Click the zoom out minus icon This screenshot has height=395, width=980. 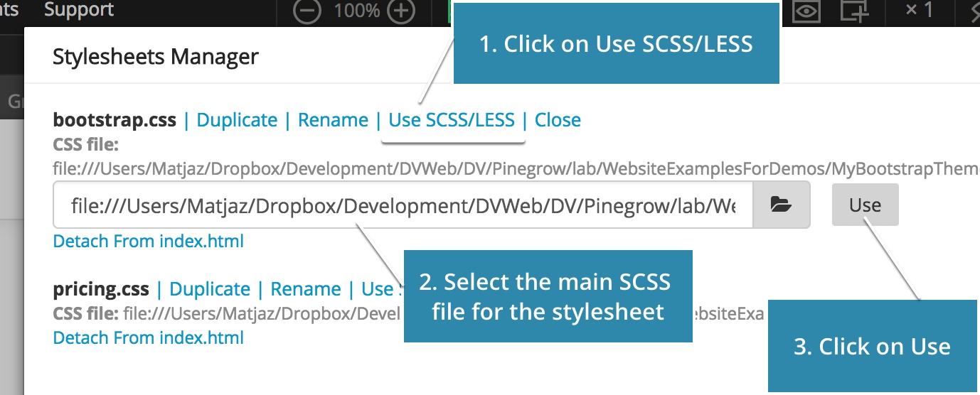tap(307, 11)
